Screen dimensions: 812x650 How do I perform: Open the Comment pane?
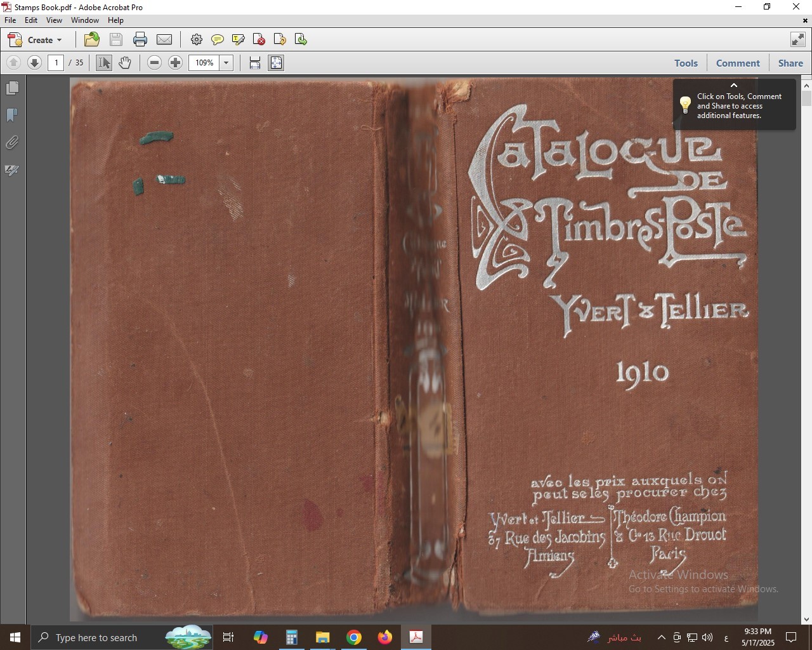click(738, 63)
